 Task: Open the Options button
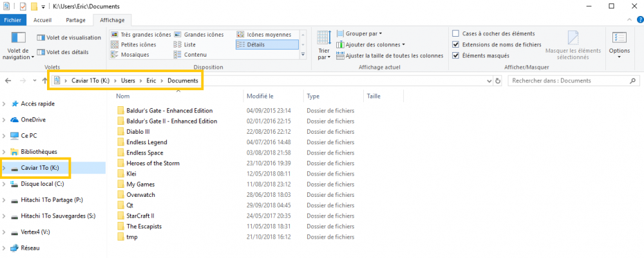pyautogui.click(x=620, y=44)
